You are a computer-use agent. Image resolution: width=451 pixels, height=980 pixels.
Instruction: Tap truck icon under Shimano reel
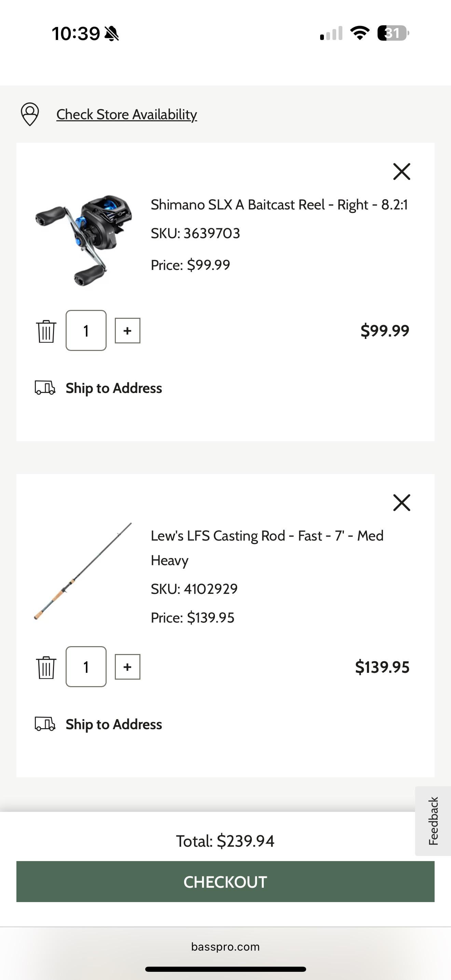click(x=45, y=388)
